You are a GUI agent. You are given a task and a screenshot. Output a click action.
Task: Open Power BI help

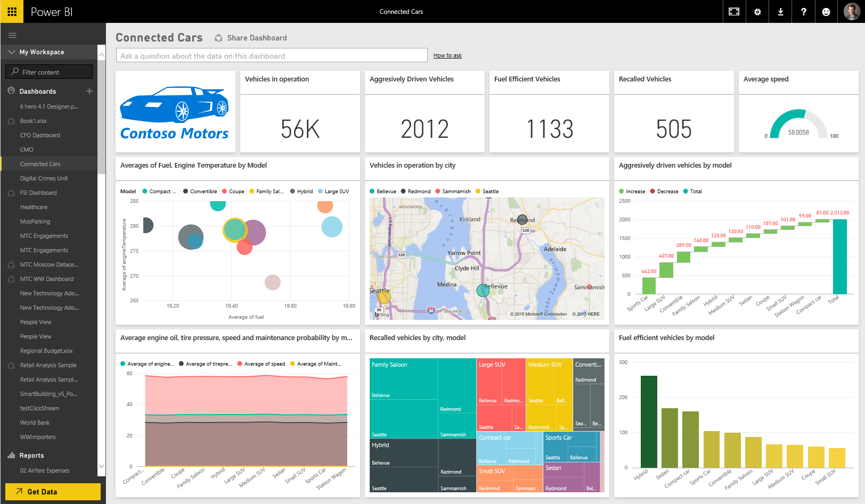(x=803, y=11)
